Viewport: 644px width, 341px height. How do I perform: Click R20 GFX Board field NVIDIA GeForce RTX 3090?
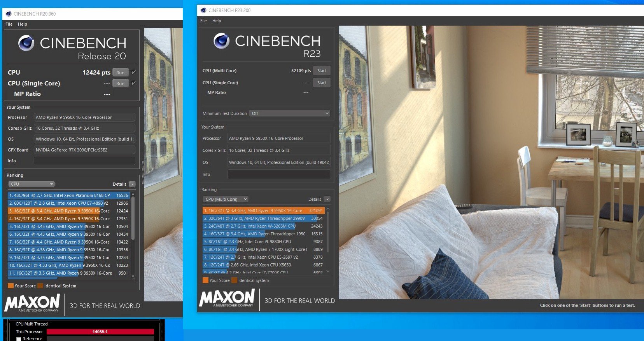(x=84, y=150)
